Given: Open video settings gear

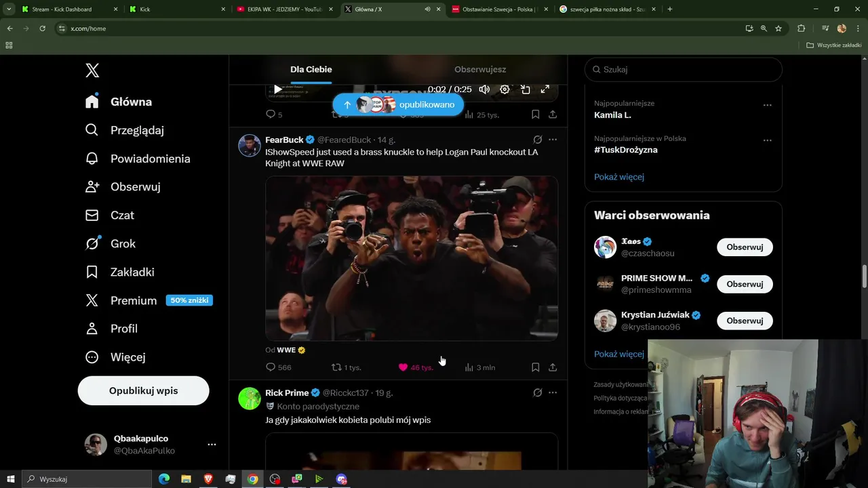Looking at the screenshot, I should pyautogui.click(x=505, y=89).
